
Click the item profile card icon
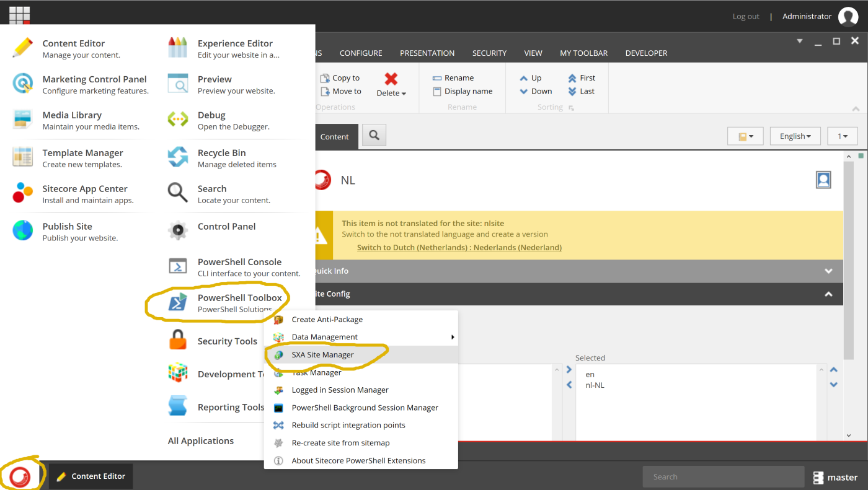(x=823, y=180)
